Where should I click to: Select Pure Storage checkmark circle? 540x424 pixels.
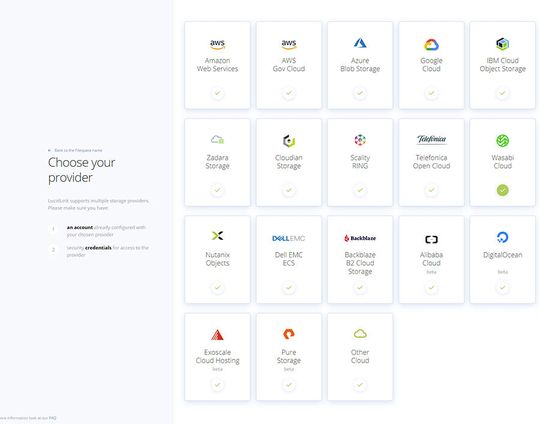pos(289,385)
